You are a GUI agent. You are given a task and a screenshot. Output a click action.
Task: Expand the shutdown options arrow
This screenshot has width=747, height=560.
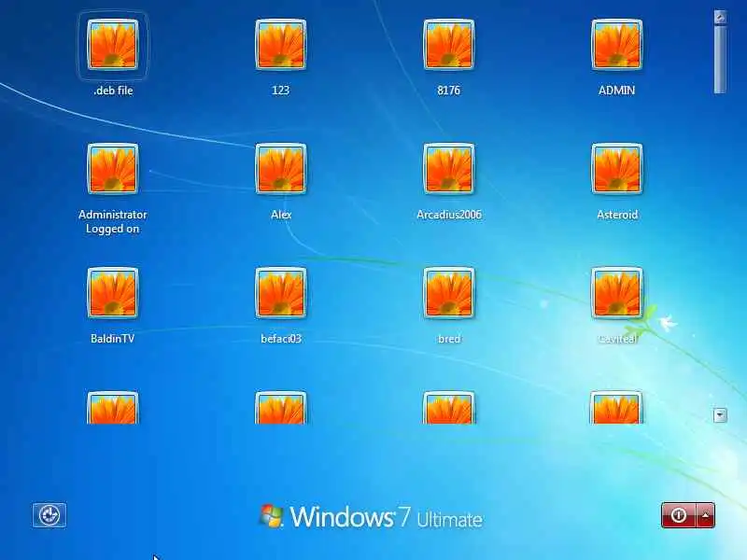tap(706, 515)
